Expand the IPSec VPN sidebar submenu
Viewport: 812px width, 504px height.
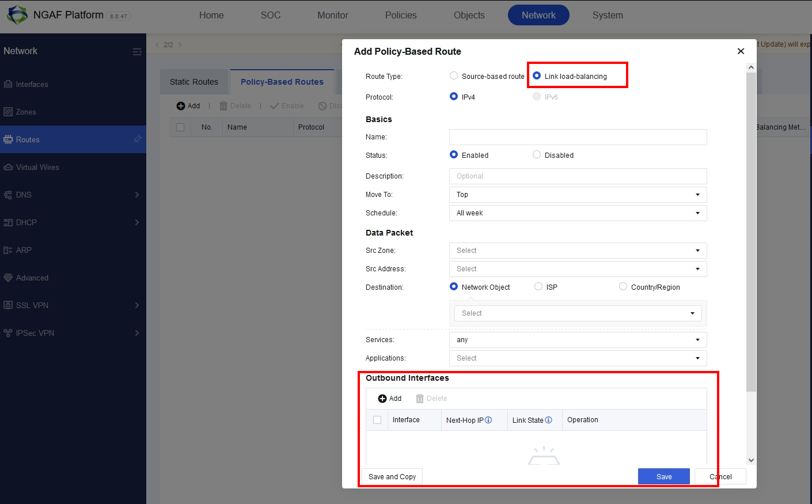(137, 333)
